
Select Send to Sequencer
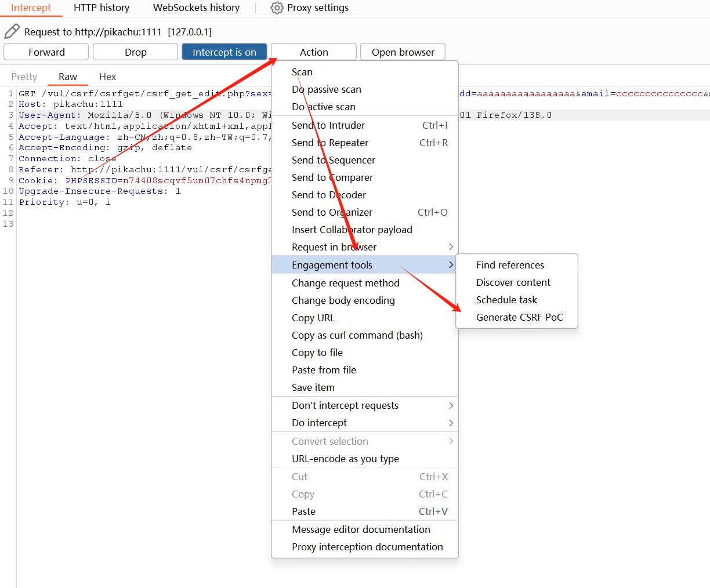pyautogui.click(x=365, y=160)
